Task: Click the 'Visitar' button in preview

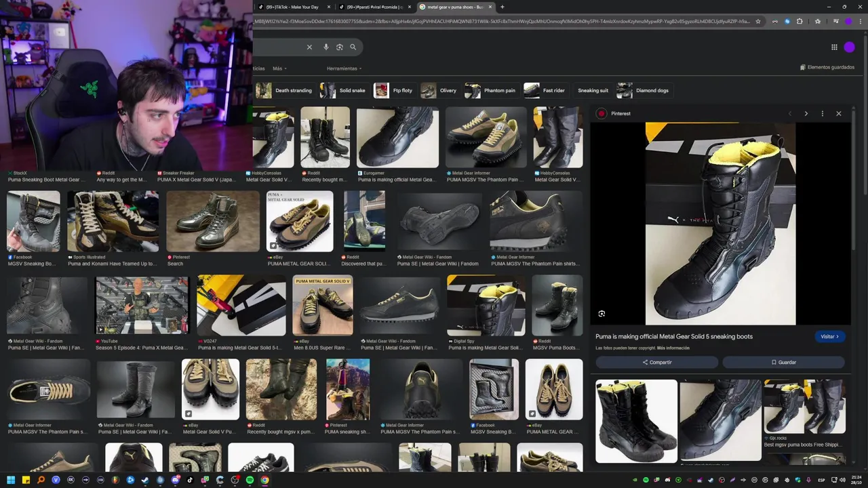Action: 829,336
